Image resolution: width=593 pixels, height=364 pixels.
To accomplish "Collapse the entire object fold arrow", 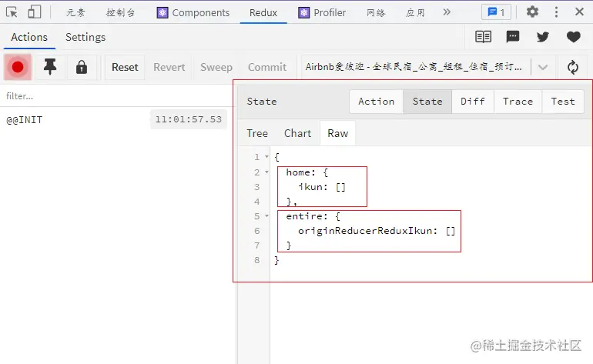I will point(266,216).
